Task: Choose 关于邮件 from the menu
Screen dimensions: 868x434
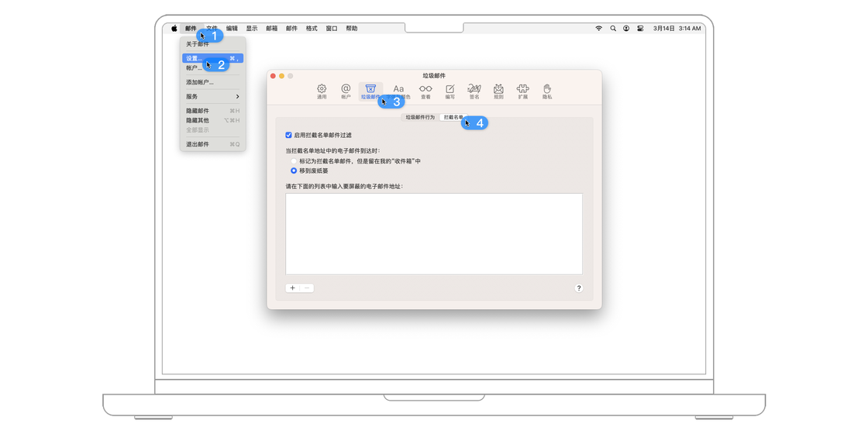Action: pyautogui.click(x=212, y=44)
